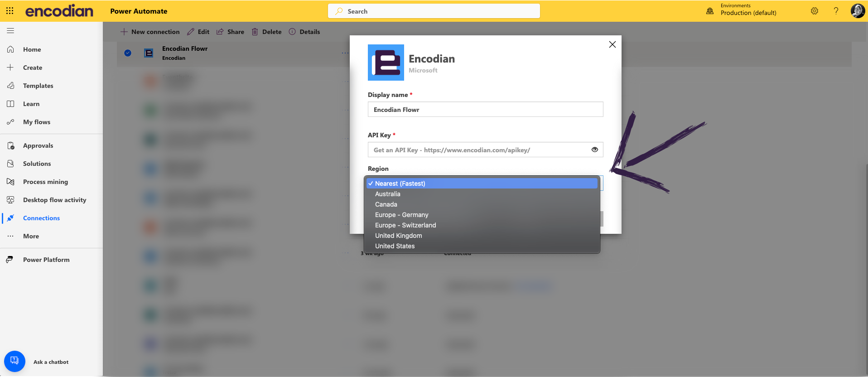Screen dimensions: 868x377
Task: Focus the top Search box
Action: coord(434,11)
